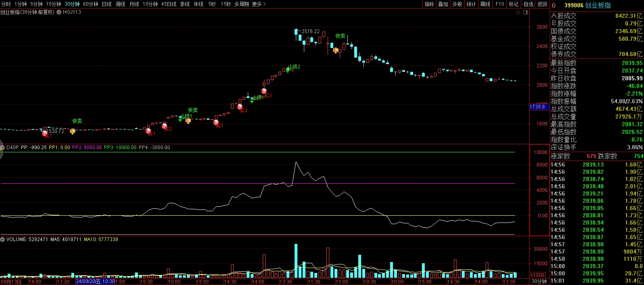
Task: Expand the 更多 periods menu
Action: pos(259,4)
